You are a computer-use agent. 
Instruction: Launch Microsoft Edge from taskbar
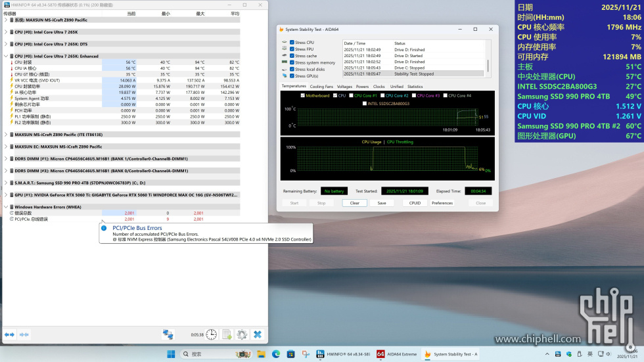point(276,354)
